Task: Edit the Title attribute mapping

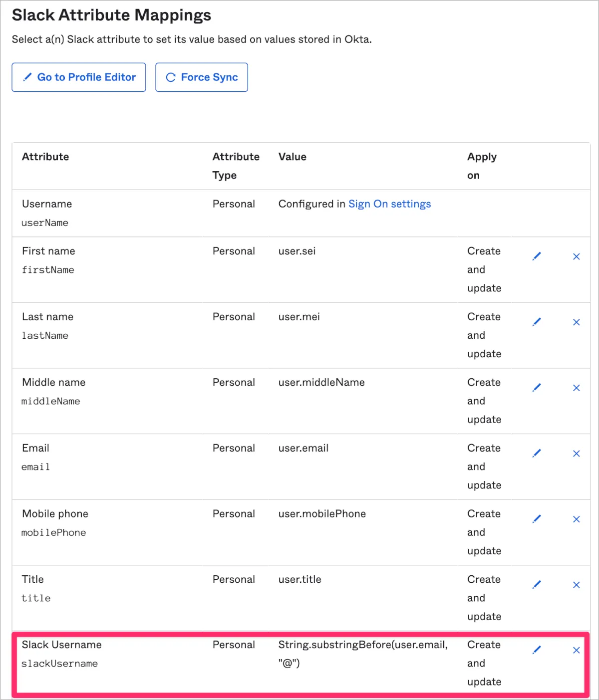Action: [537, 585]
